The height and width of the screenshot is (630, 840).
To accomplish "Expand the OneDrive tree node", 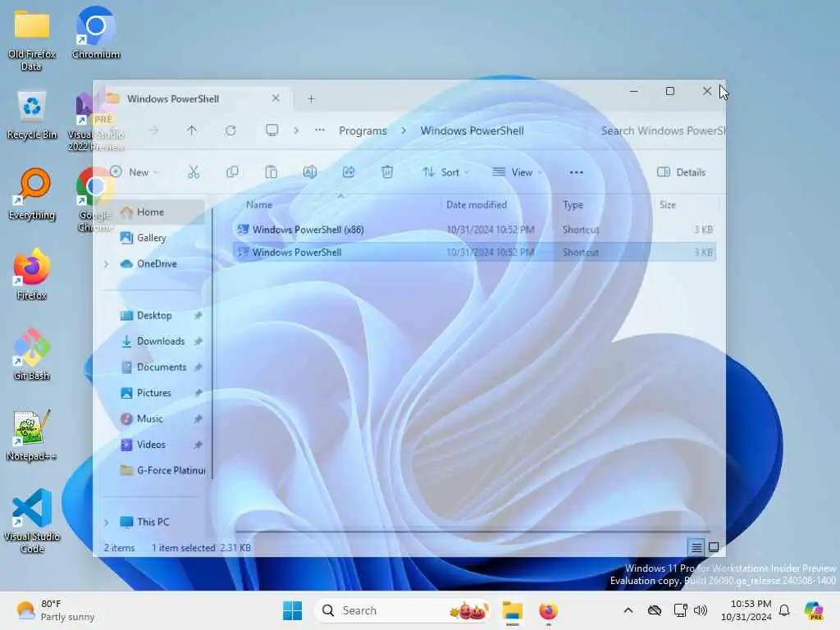I will pos(106,263).
